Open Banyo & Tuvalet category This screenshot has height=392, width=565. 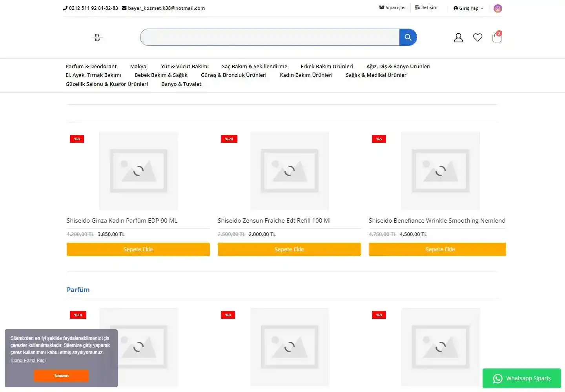[x=181, y=84]
